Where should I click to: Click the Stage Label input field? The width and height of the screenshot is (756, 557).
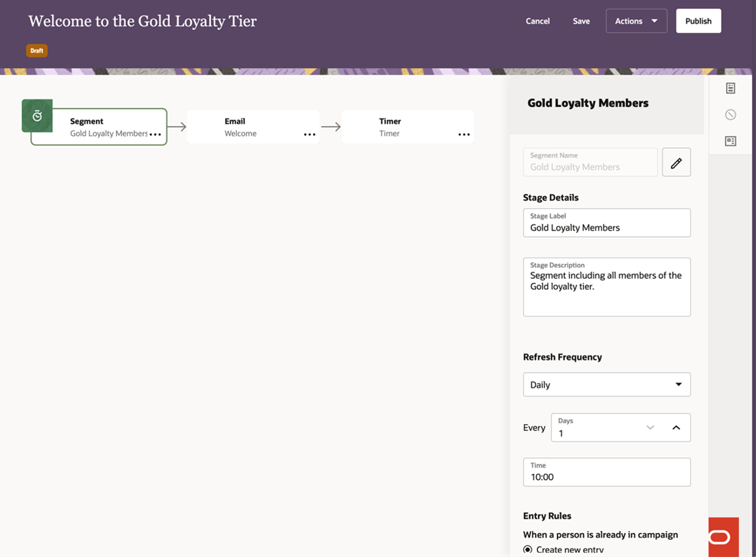[x=607, y=227]
